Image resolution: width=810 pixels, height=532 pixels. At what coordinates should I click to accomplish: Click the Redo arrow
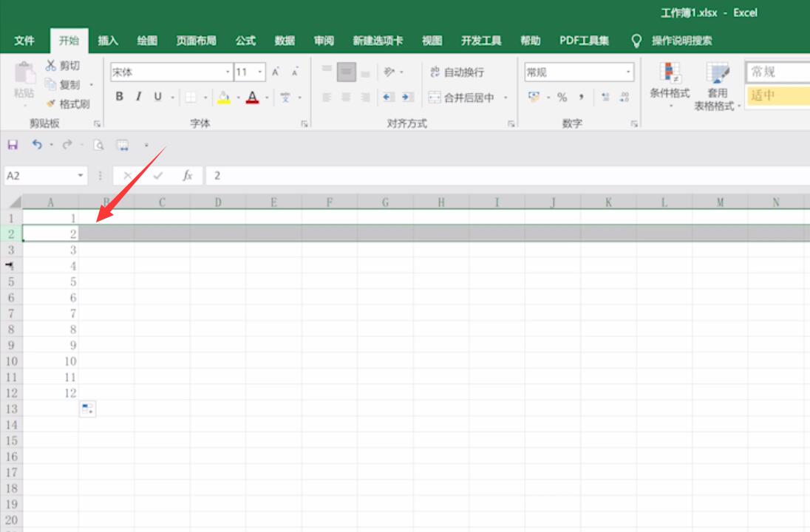67,145
